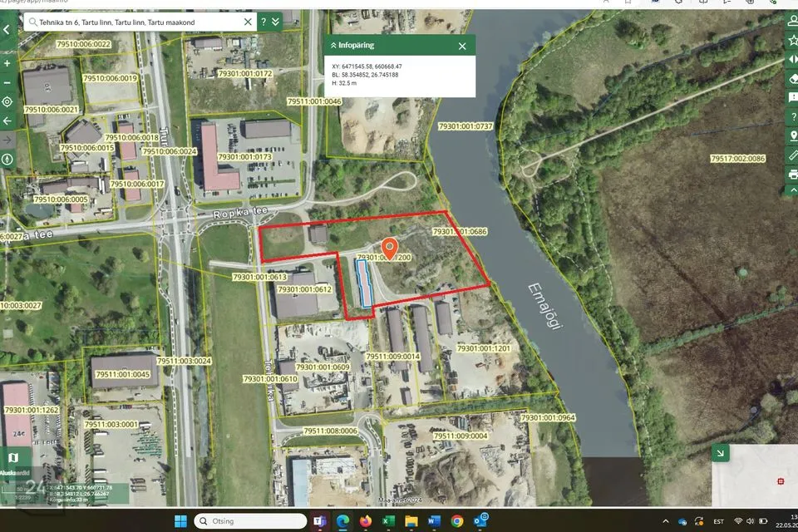Center map on my location
Viewport: 798px width, 532px height.
(7, 101)
